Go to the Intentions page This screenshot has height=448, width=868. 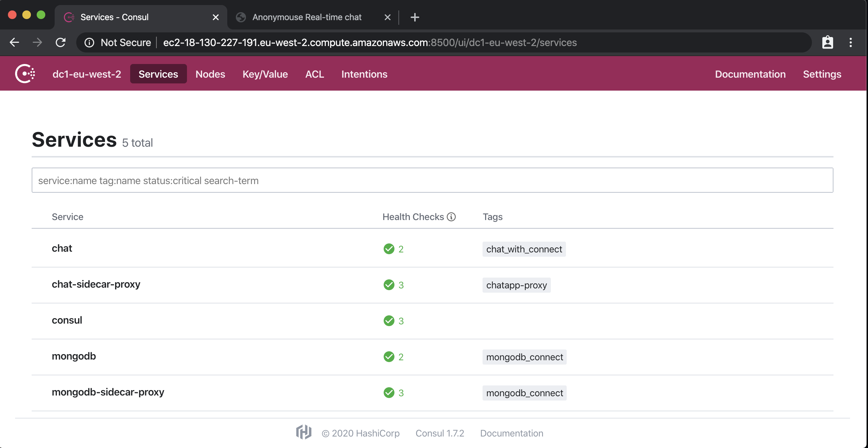[x=364, y=74]
